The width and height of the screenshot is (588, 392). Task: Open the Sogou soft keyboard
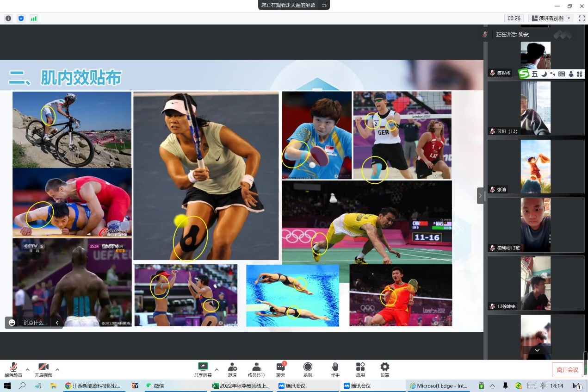pos(562,74)
